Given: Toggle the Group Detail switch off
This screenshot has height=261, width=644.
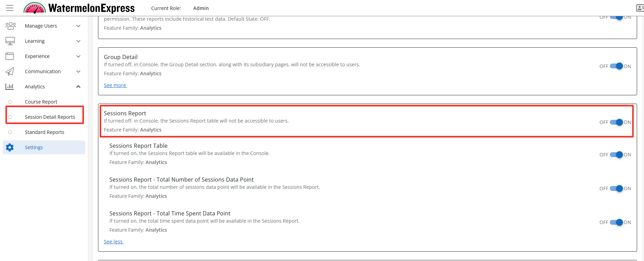Looking at the screenshot, I should [x=616, y=66].
